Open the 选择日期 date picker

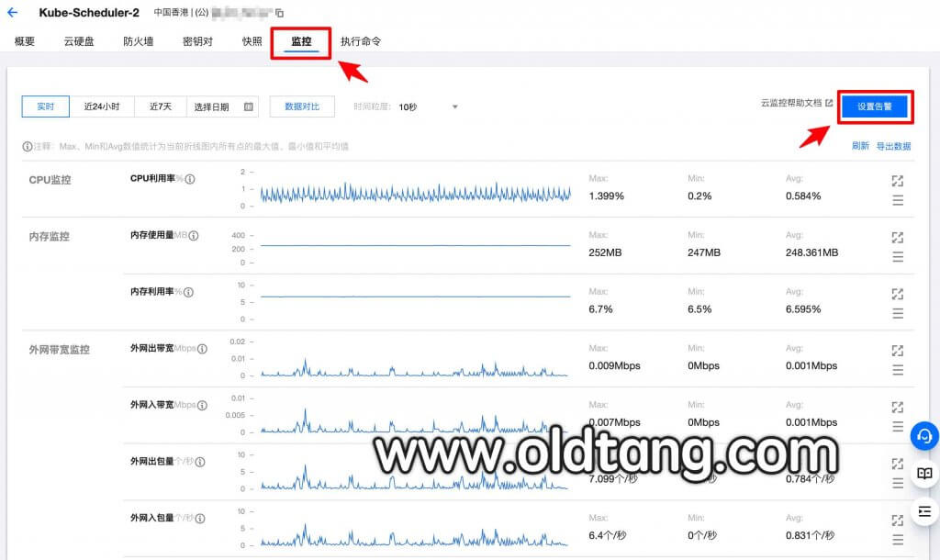(223, 106)
